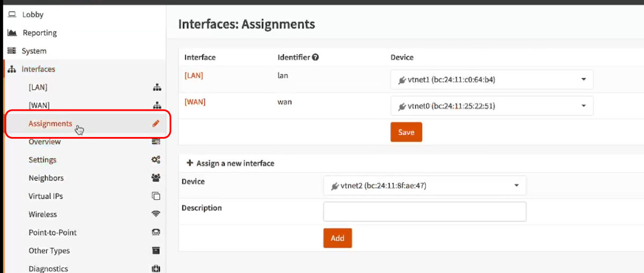
Task: Click the 'wan' identifier text
Action: pos(284,102)
